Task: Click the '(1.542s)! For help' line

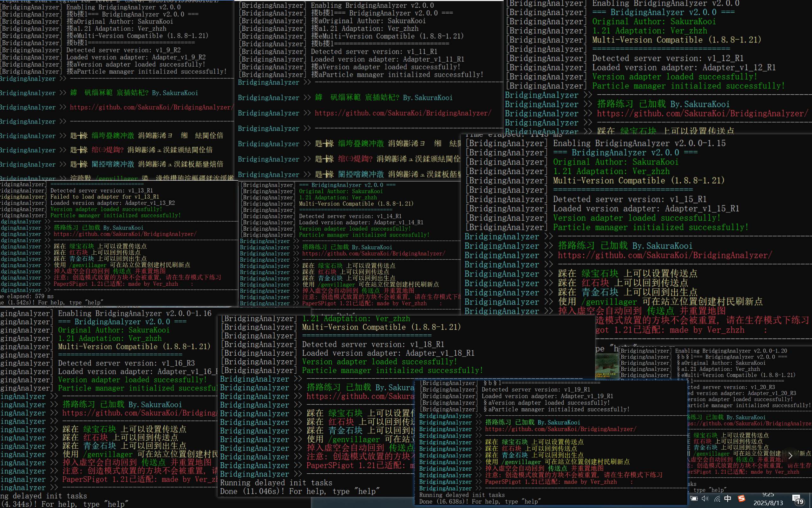Action: tap(52, 302)
